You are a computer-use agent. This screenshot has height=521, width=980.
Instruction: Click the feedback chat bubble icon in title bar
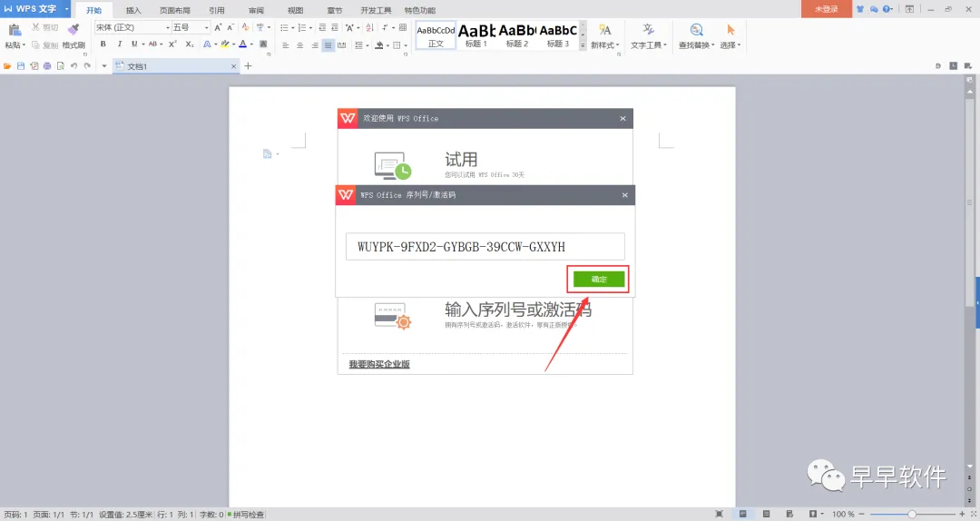pos(874,9)
